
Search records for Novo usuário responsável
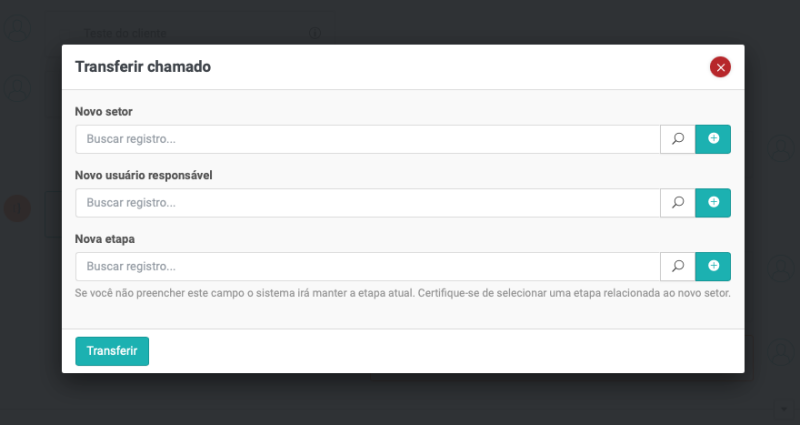coord(677,203)
